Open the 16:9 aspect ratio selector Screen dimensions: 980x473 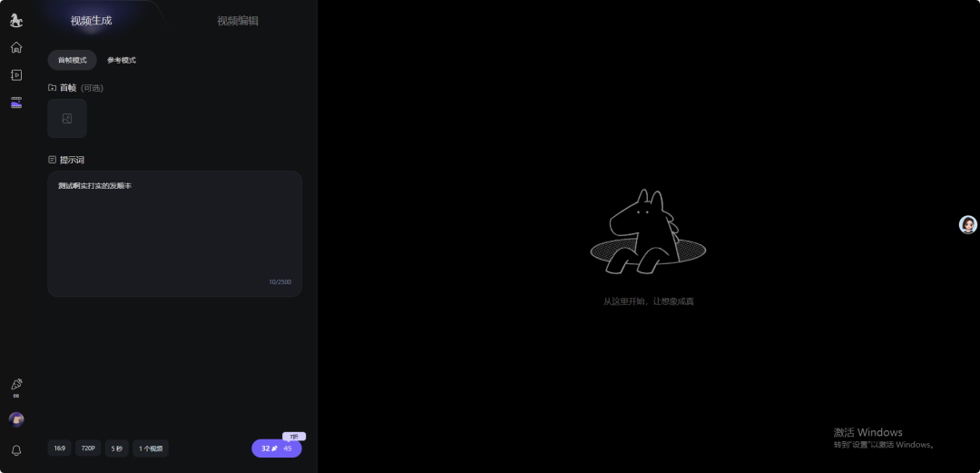point(59,448)
